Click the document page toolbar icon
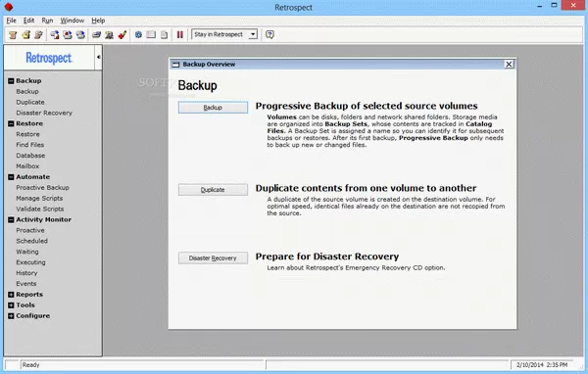The height and width of the screenshot is (374, 588). (x=164, y=34)
